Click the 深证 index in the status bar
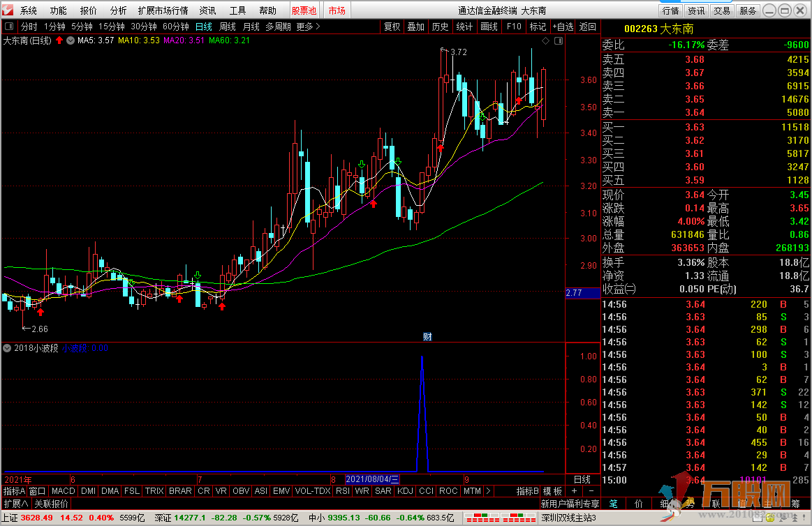Viewport: 812px width, 526px height. [226, 518]
